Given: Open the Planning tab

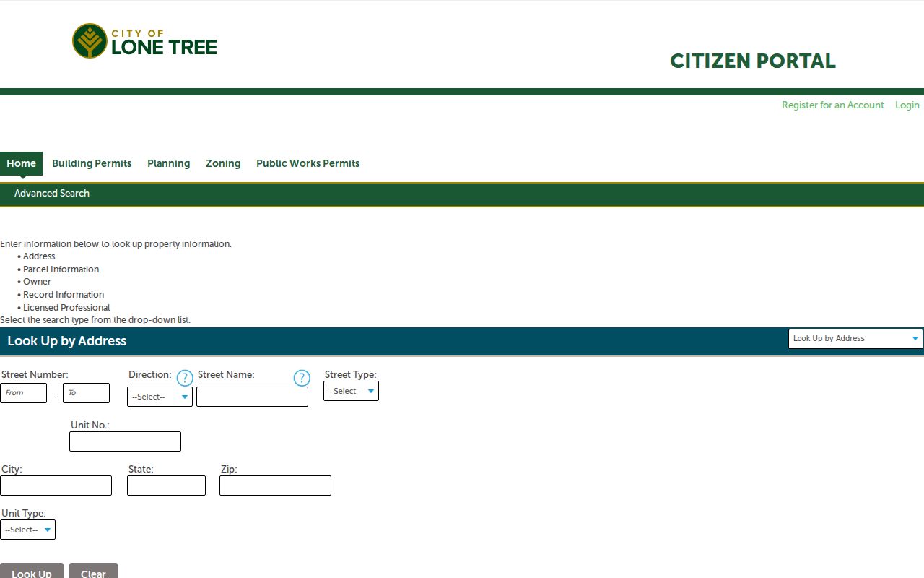Looking at the screenshot, I should coord(168,163).
